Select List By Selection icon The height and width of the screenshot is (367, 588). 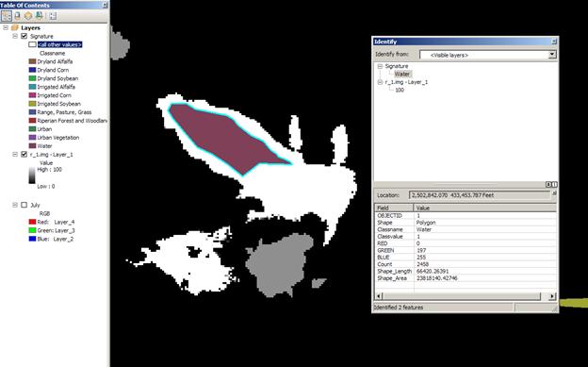pos(39,16)
